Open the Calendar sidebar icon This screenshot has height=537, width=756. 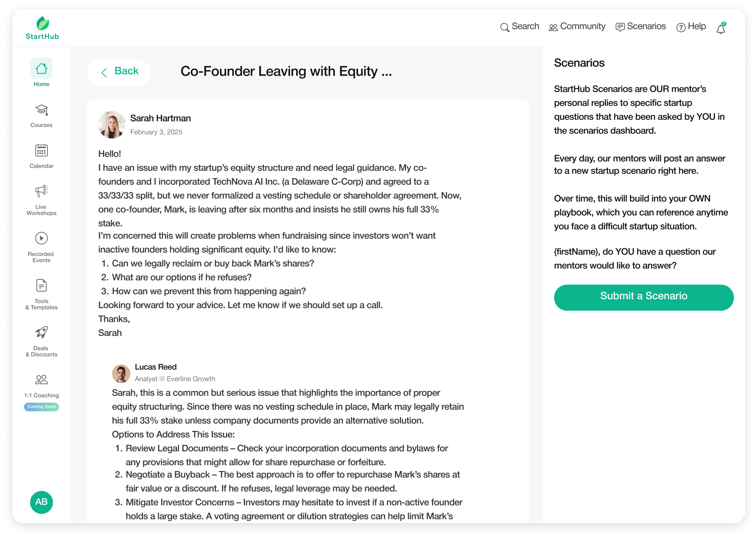tap(41, 150)
